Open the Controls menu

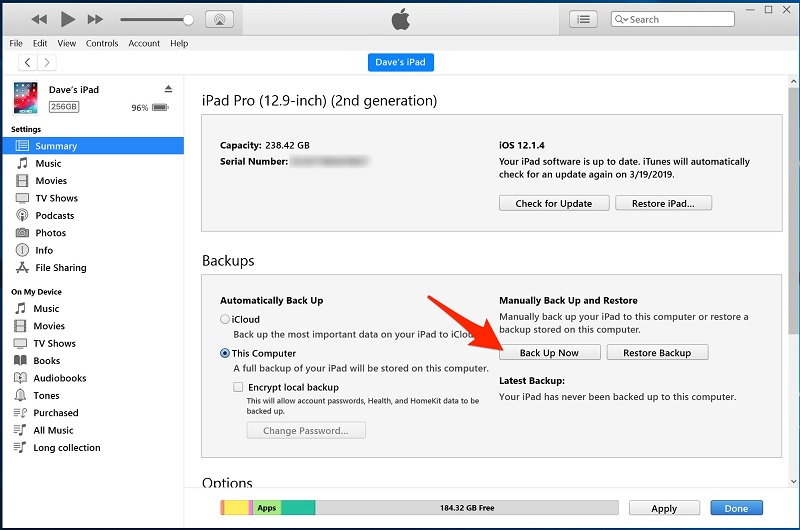pyautogui.click(x=102, y=43)
